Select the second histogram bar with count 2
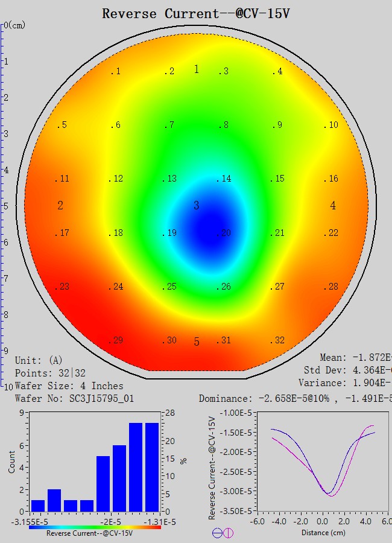This screenshot has width=392, height=543. pyautogui.click(x=54, y=500)
